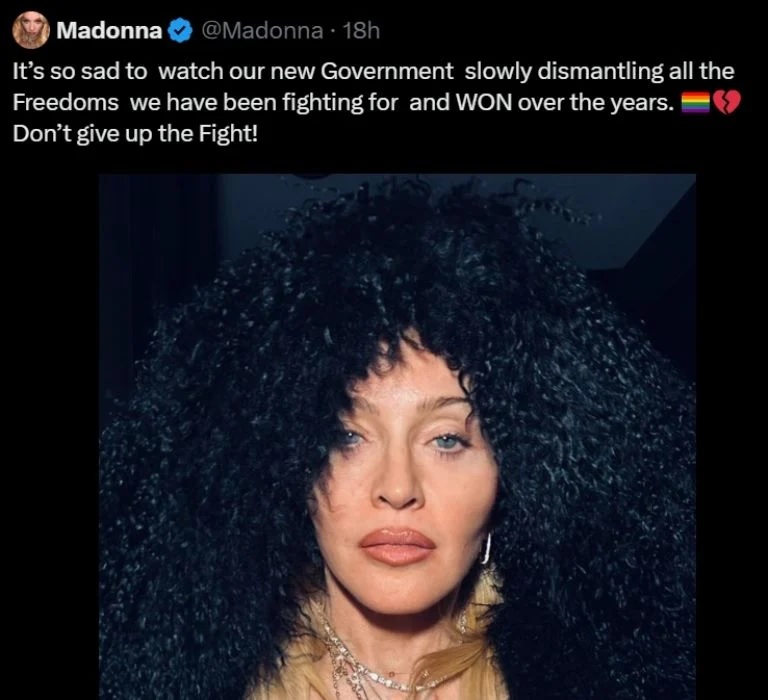Open the @Madonna handle link
The image size is (768, 700).
pyautogui.click(x=262, y=31)
